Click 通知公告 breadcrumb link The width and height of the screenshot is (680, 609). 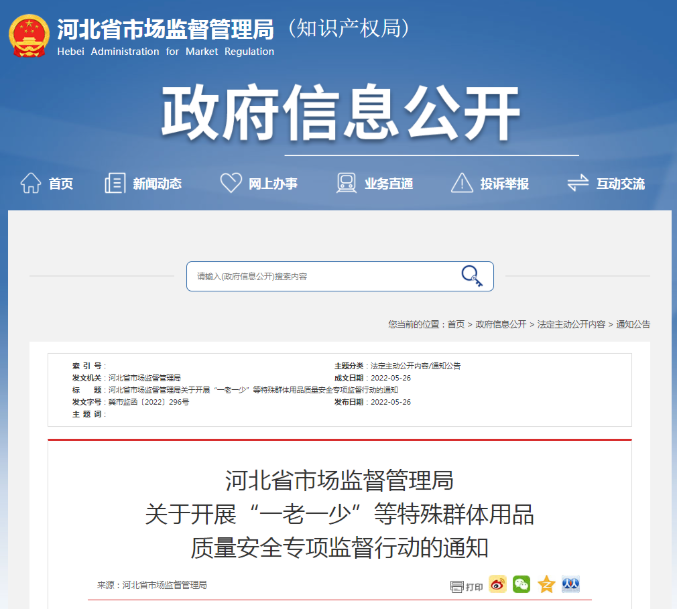633,325
